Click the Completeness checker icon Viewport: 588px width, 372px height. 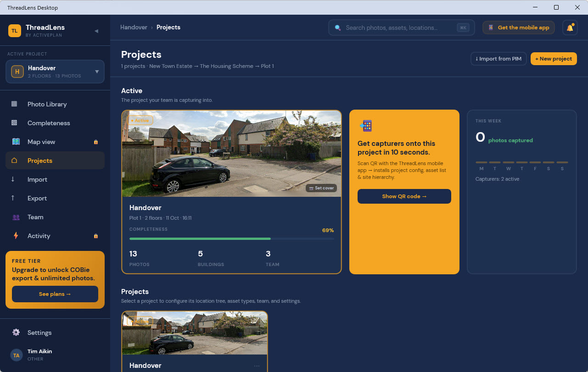pyautogui.click(x=14, y=123)
